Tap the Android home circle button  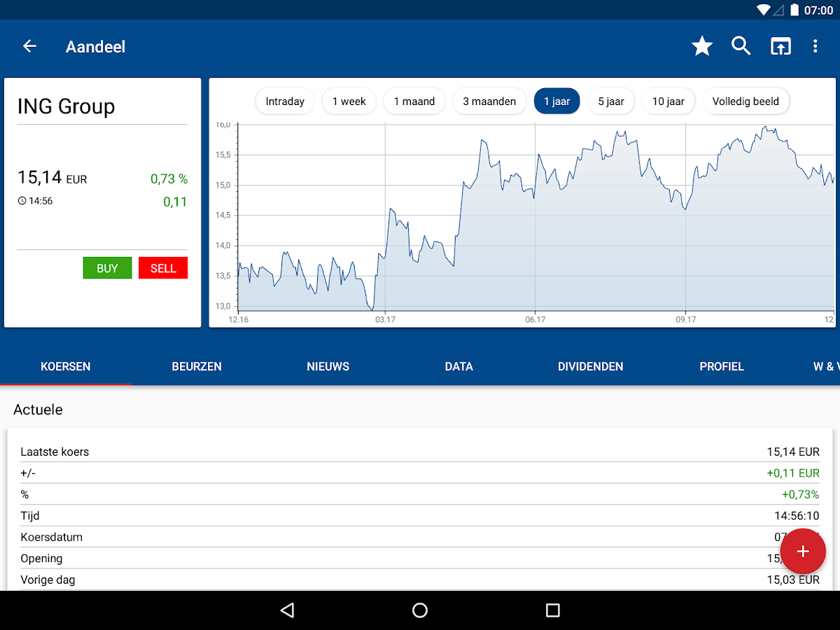[420, 610]
